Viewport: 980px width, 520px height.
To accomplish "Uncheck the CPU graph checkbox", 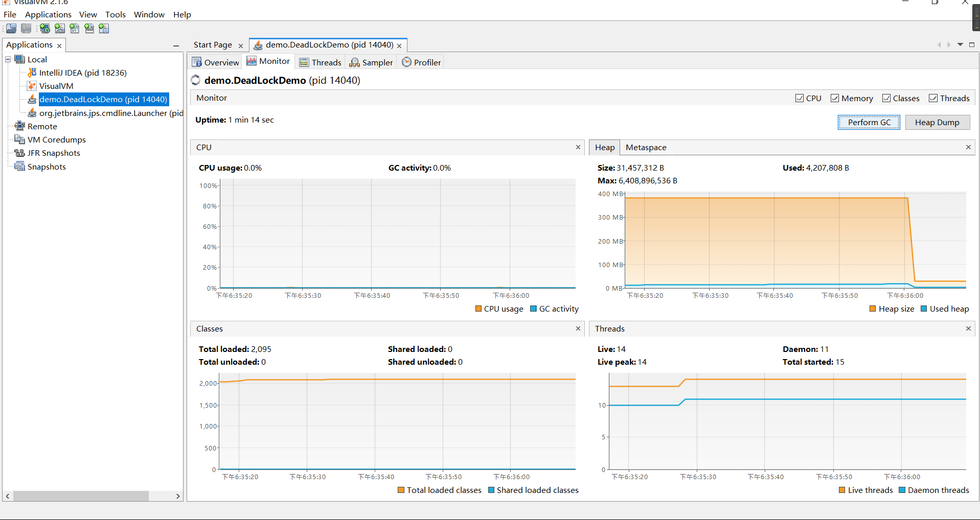I will [x=800, y=98].
